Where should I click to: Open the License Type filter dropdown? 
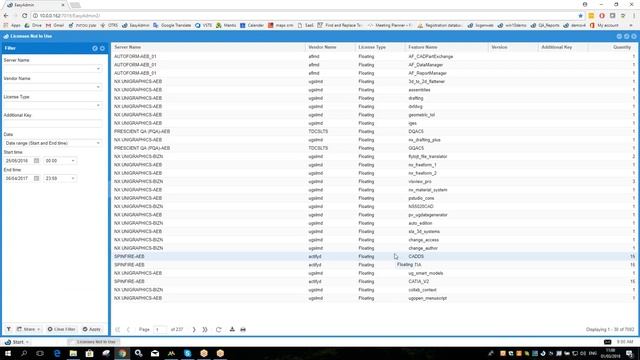[98, 105]
